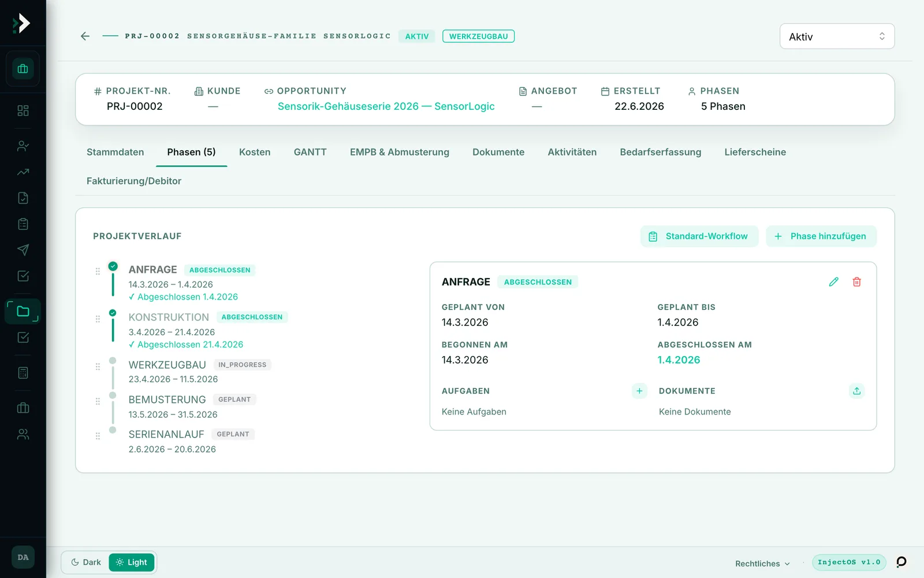Open the Kosten tab
Screen dimensions: 924x578
pos(255,152)
